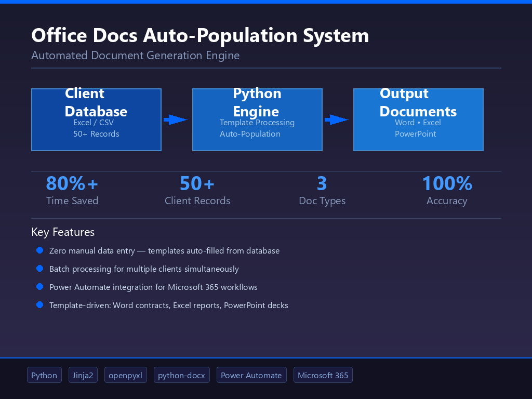Screen dimensions: 532x399
Task: Click the bullet beside Batch processing feature
Action: point(39,269)
